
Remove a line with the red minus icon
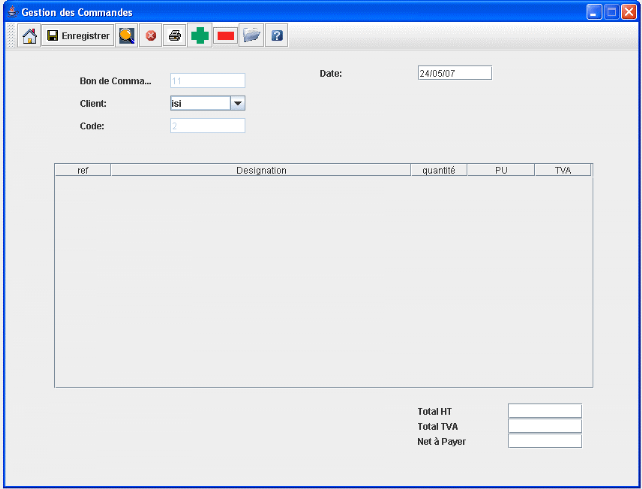tap(226, 36)
